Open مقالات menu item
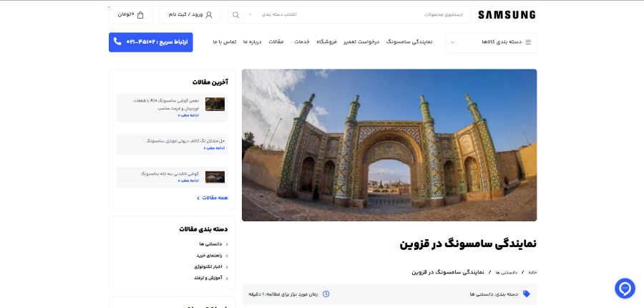Screen dimensions: 644x308 click(x=276, y=42)
